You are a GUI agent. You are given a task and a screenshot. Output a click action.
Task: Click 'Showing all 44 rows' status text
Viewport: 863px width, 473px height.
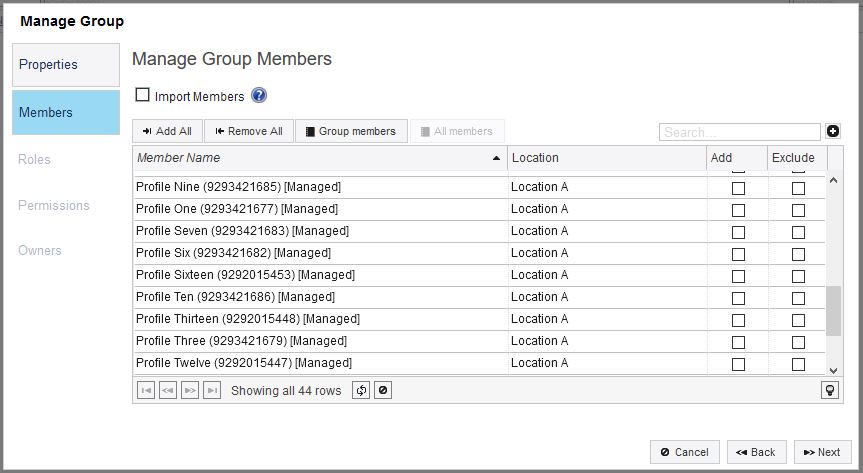[286, 391]
